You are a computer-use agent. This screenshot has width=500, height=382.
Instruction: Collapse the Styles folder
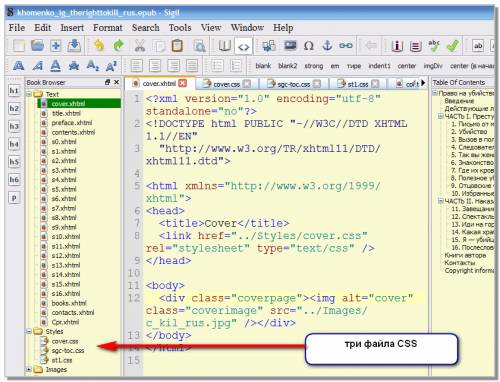click(x=29, y=331)
